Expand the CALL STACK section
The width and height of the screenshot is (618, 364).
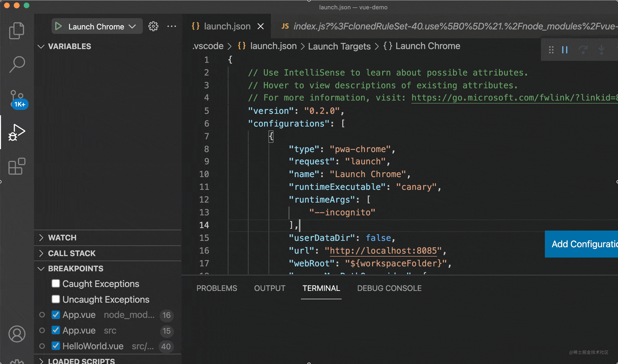71,253
